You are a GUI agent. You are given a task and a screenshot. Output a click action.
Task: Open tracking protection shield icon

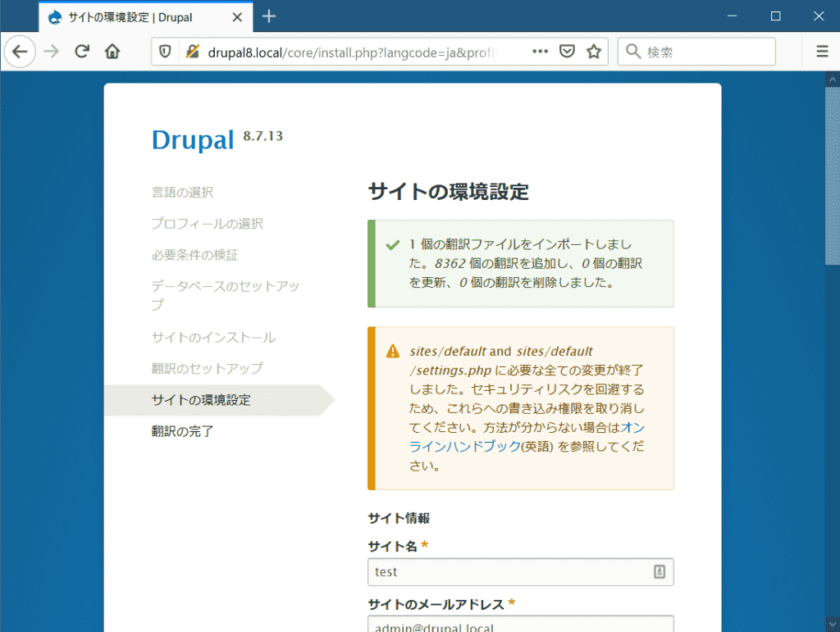pos(165,52)
